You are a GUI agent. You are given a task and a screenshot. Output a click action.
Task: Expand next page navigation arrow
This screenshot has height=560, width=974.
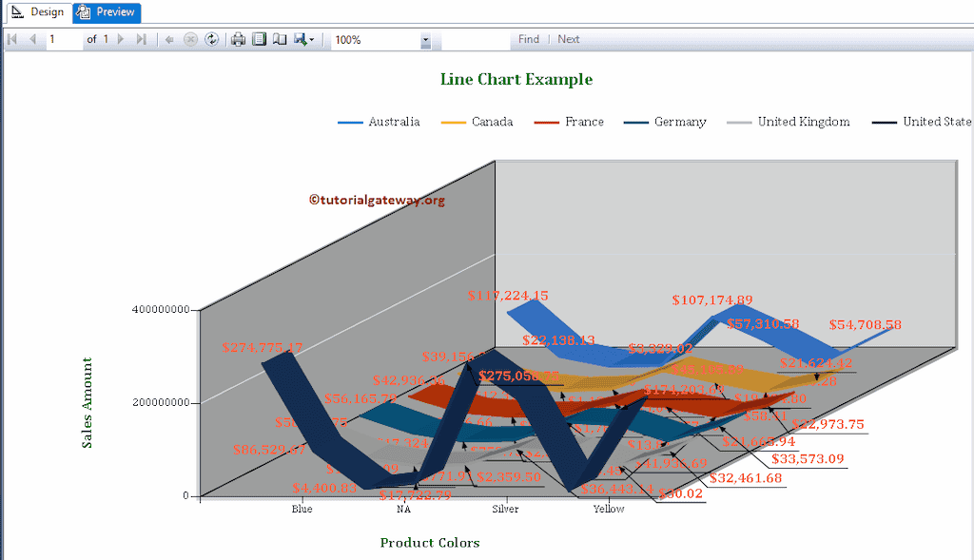click(120, 39)
